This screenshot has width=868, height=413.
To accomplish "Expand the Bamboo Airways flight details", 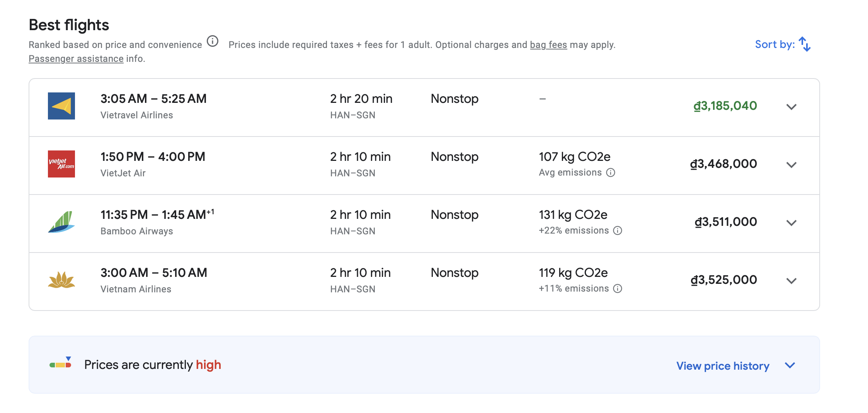I will 791,223.
